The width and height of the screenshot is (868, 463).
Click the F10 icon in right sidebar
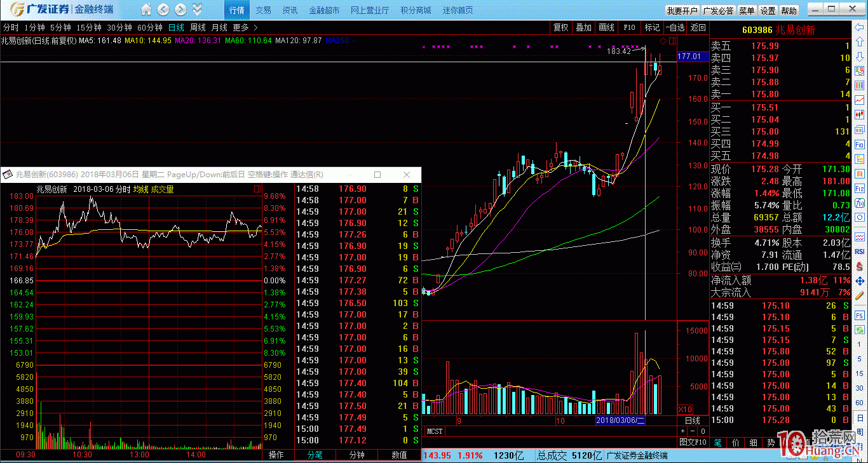pyautogui.click(x=860, y=145)
